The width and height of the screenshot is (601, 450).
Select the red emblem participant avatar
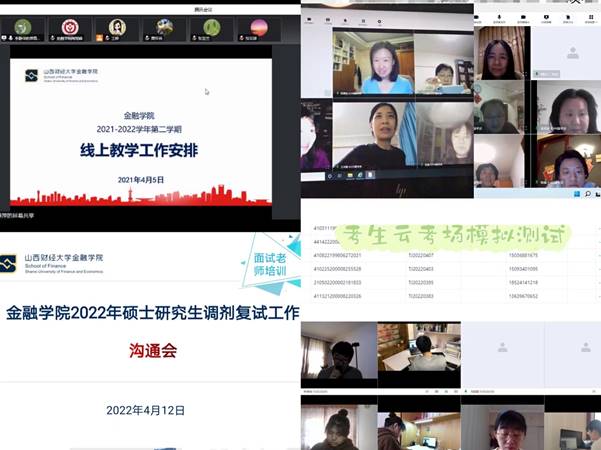pos(69,26)
